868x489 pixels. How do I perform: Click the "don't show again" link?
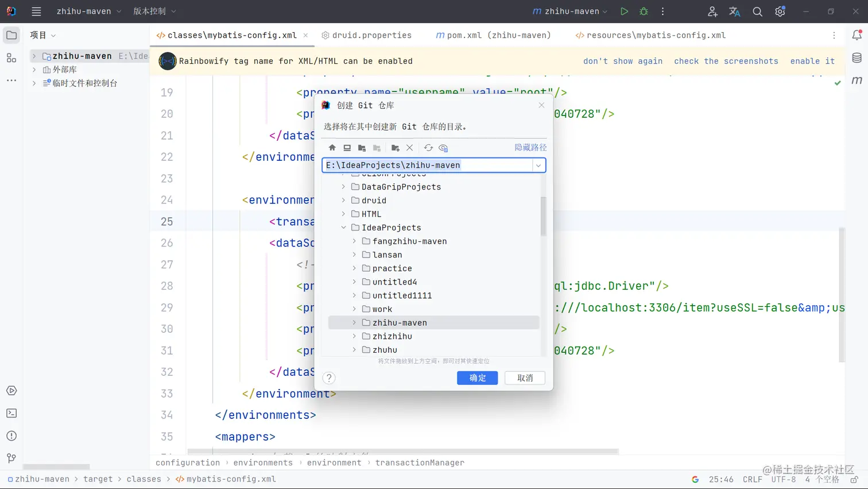[623, 61]
